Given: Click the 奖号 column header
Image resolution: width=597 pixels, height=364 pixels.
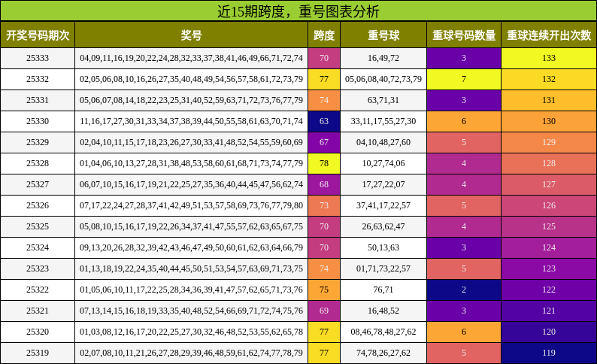Looking at the screenshot, I should 191,35.
